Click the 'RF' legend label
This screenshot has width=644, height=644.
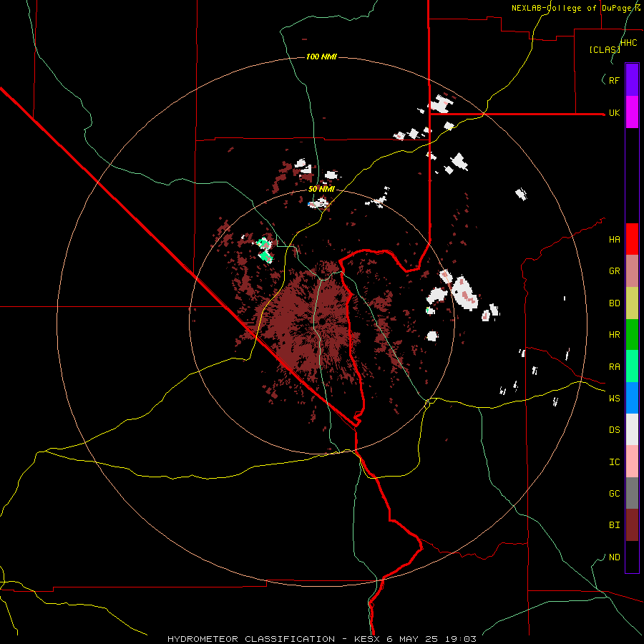(614, 80)
